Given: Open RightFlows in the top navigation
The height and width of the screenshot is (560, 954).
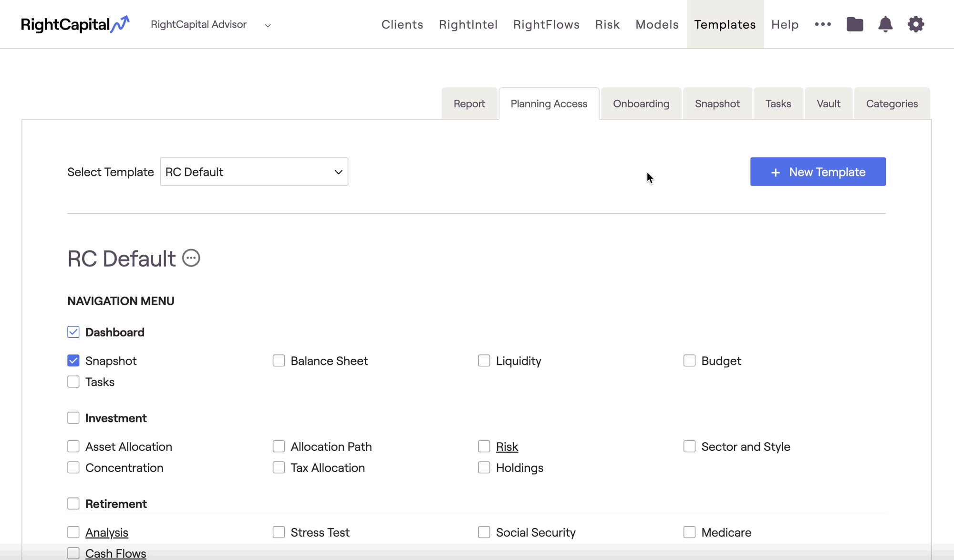Looking at the screenshot, I should click(x=546, y=24).
